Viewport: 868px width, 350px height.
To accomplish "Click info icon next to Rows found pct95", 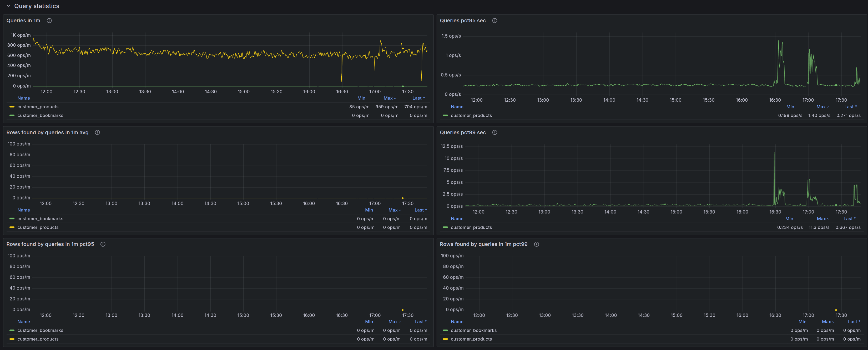I will pyautogui.click(x=103, y=244).
